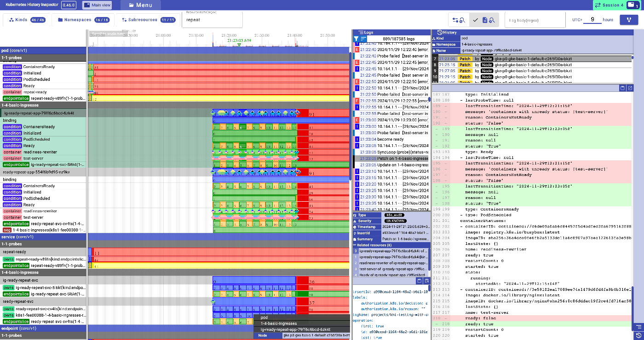
Task: Select the repeat-ready service row
Action: tap(43, 252)
